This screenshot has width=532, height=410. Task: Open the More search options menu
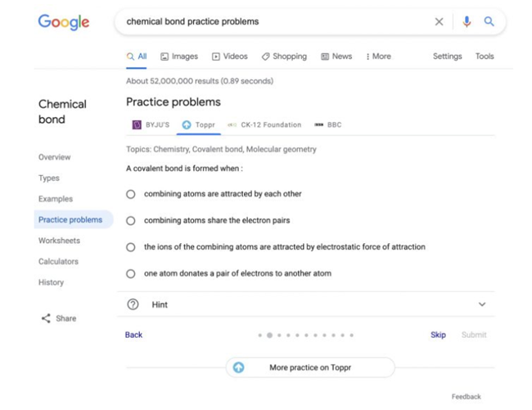pyautogui.click(x=378, y=56)
